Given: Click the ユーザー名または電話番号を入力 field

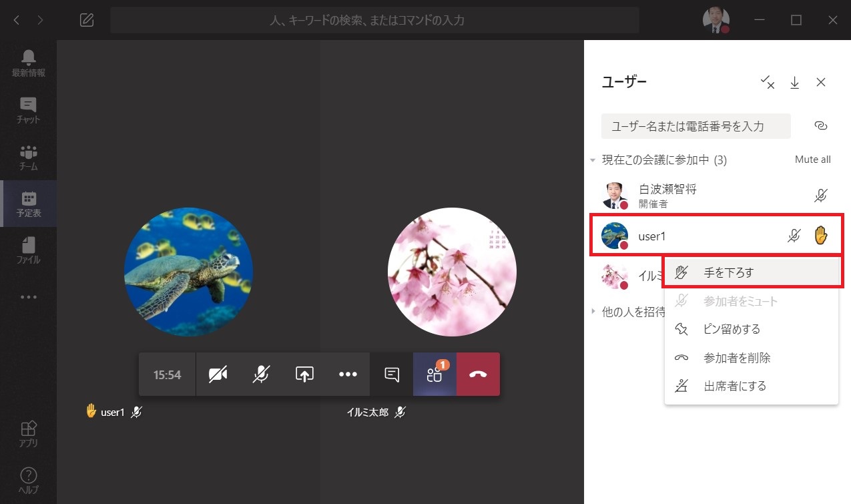Looking at the screenshot, I should tap(695, 126).
